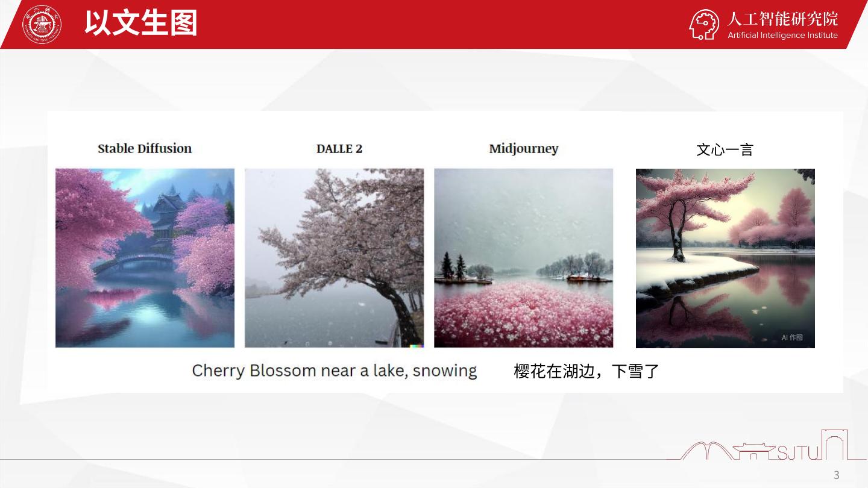Click the AI 作图 watermark

[x=792, y=337]
